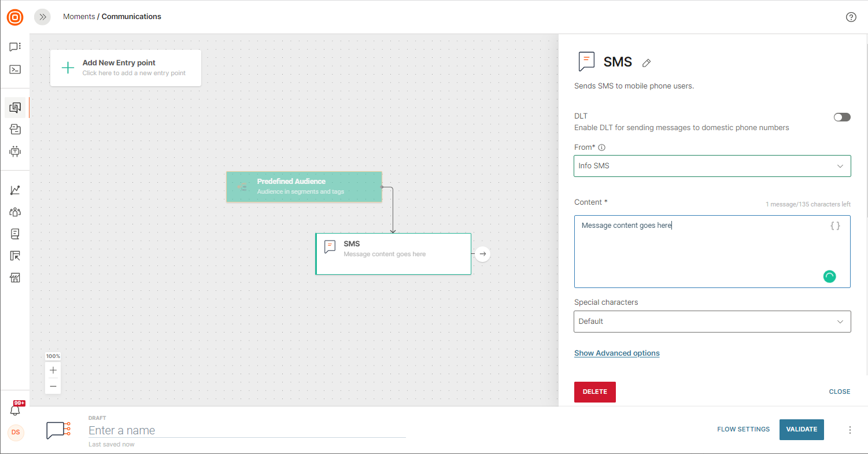Expand the sidebar with double chevron button
868x454 pixels.
42,17
